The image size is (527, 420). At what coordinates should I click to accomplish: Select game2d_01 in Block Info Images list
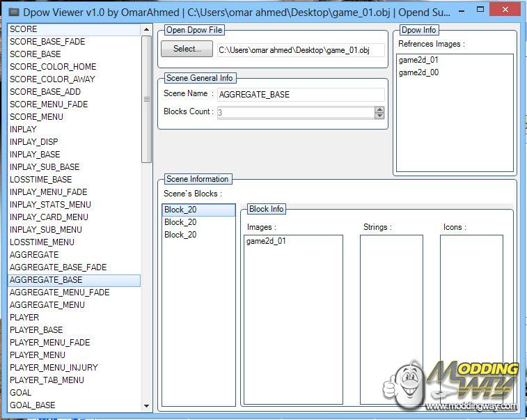click(x=266, y=241)
